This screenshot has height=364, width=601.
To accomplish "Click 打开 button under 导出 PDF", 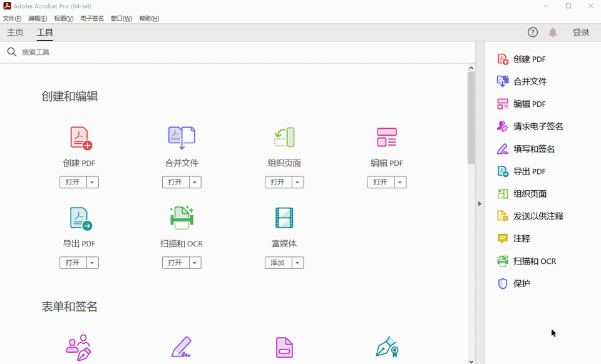I will coord(73,263).
